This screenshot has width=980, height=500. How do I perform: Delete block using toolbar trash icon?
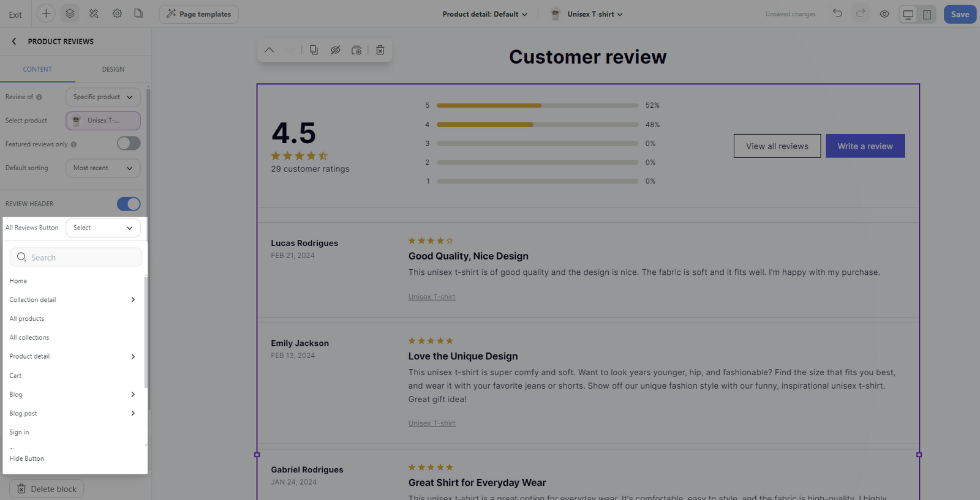[380, 50]
